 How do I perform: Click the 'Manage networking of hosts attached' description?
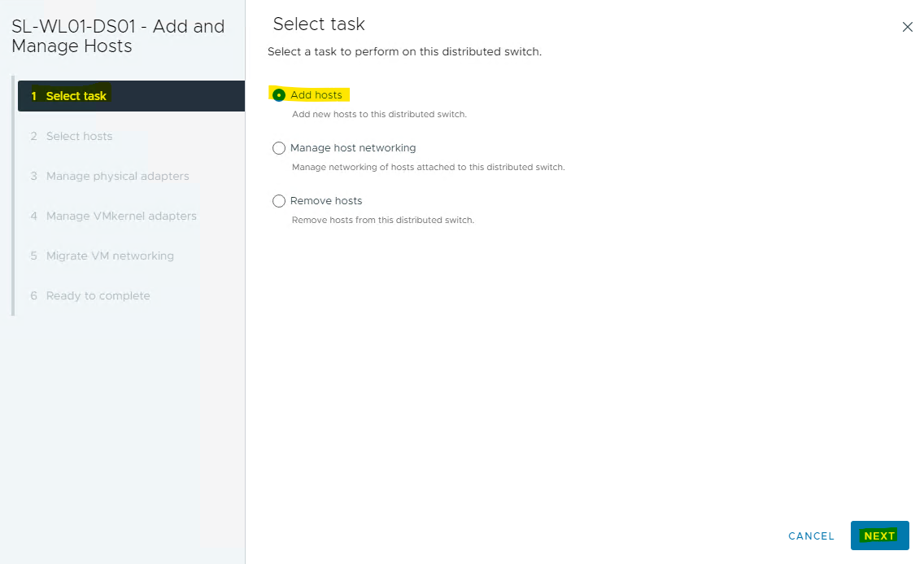429,168
